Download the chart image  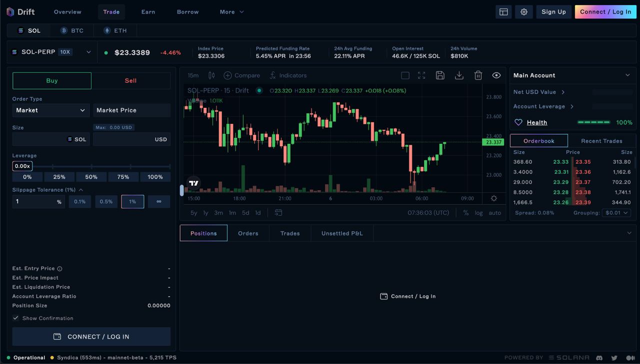[459, 75]
